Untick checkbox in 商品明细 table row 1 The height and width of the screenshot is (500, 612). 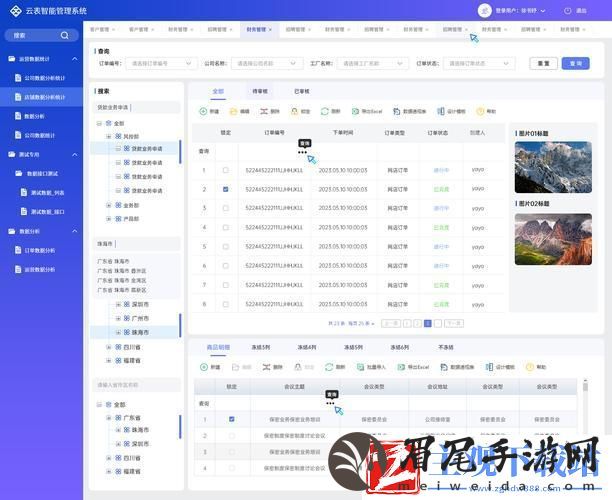232,419
